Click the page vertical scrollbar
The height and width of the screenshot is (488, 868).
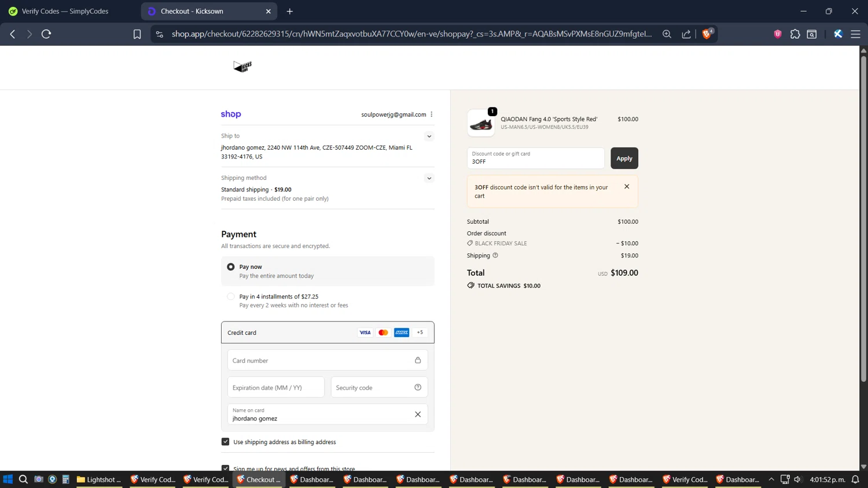[863, 220]
